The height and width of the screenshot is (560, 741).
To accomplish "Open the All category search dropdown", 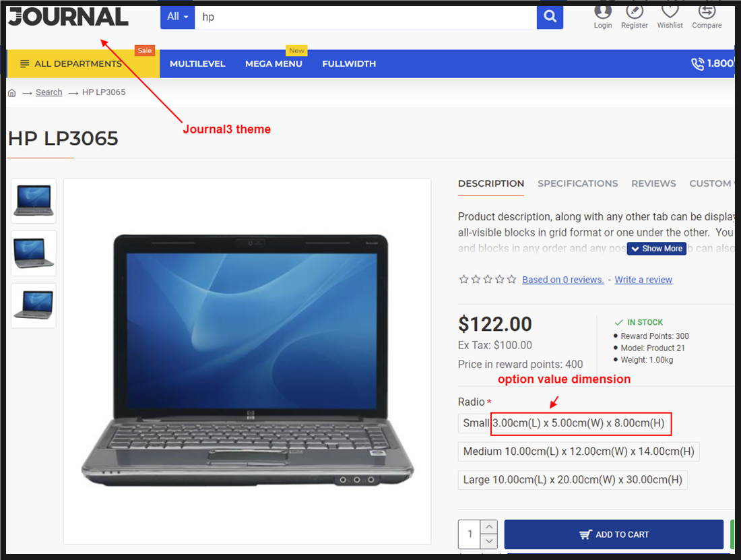I will click(178, 17).
